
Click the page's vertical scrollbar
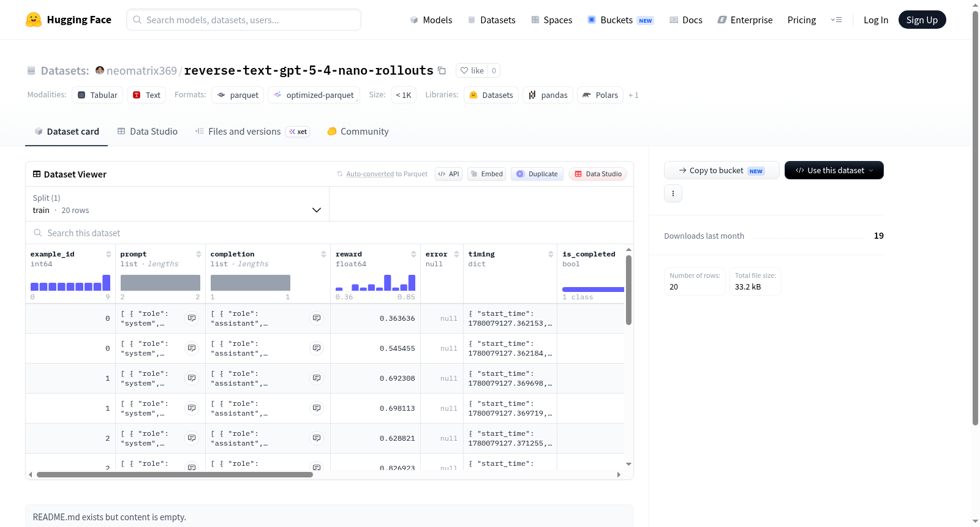(976, 217)
